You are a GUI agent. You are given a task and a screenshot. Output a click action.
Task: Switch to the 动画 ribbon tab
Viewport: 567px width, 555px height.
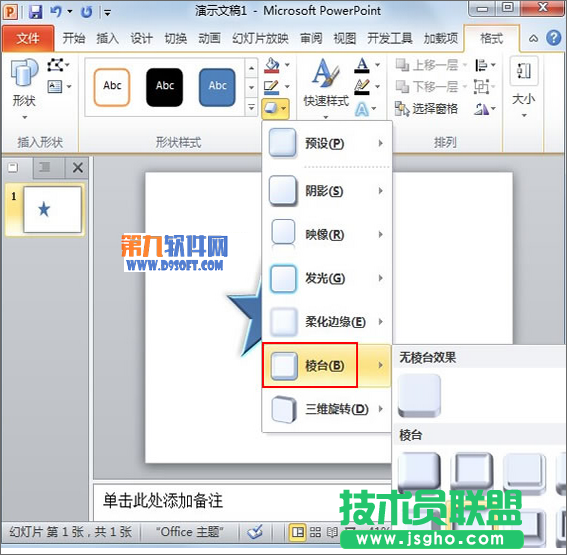click(x=209, y=38)
